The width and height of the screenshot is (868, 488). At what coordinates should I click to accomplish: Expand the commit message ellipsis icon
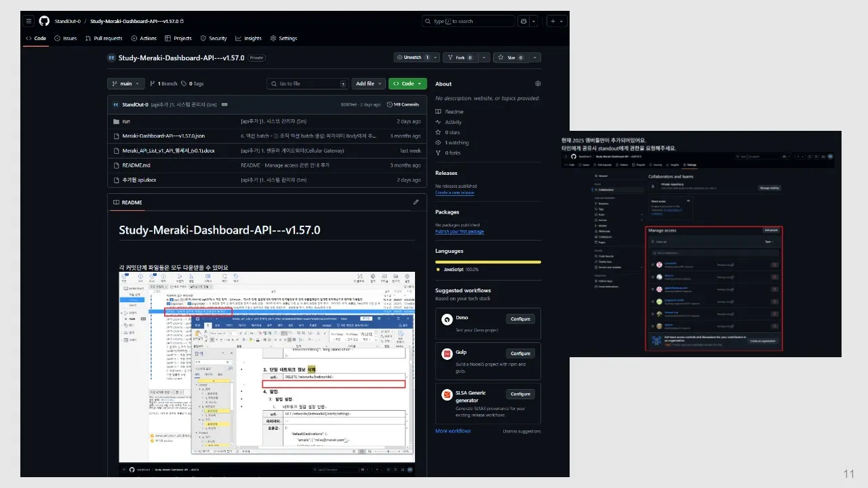pyautogui.click(x=224, y=104)
